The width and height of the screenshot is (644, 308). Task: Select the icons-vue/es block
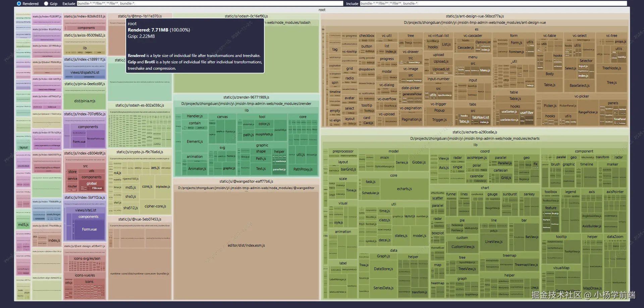(x=85, y=275)
